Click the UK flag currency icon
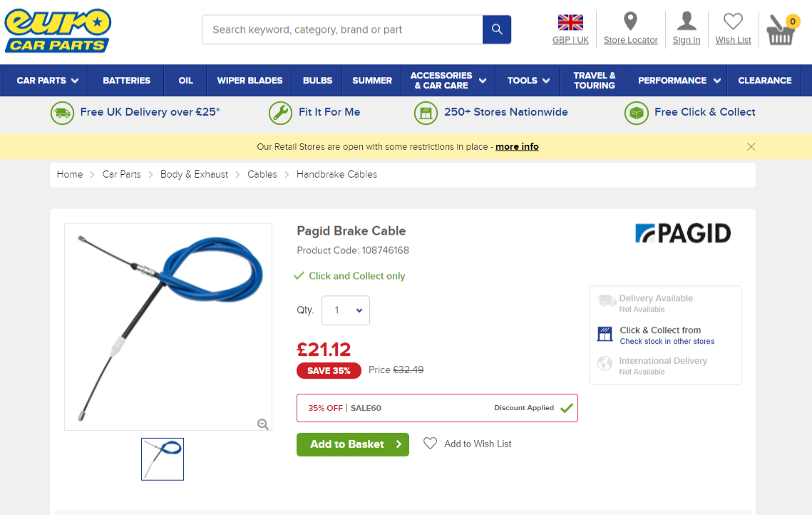This screenshot has width=812, height=515. tap(570, 22)
